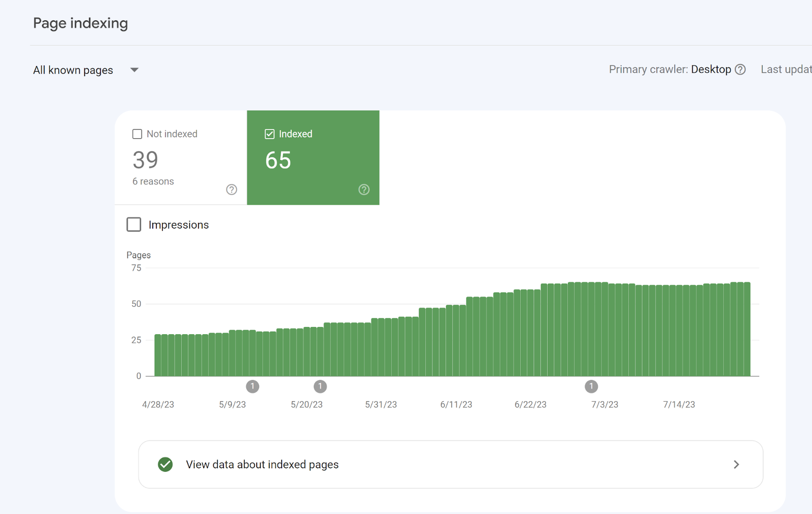812x514 pixels.
Task: Click chart annotation marker near 7/3/23
Action: coord(591,387)
